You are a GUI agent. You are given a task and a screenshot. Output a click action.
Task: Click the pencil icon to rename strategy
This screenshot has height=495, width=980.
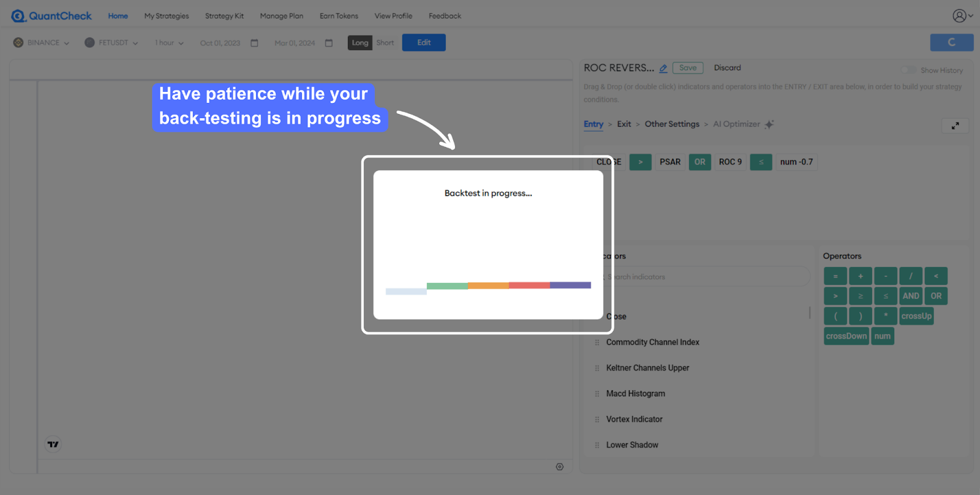pyautogui.click(x=663, y=69)
